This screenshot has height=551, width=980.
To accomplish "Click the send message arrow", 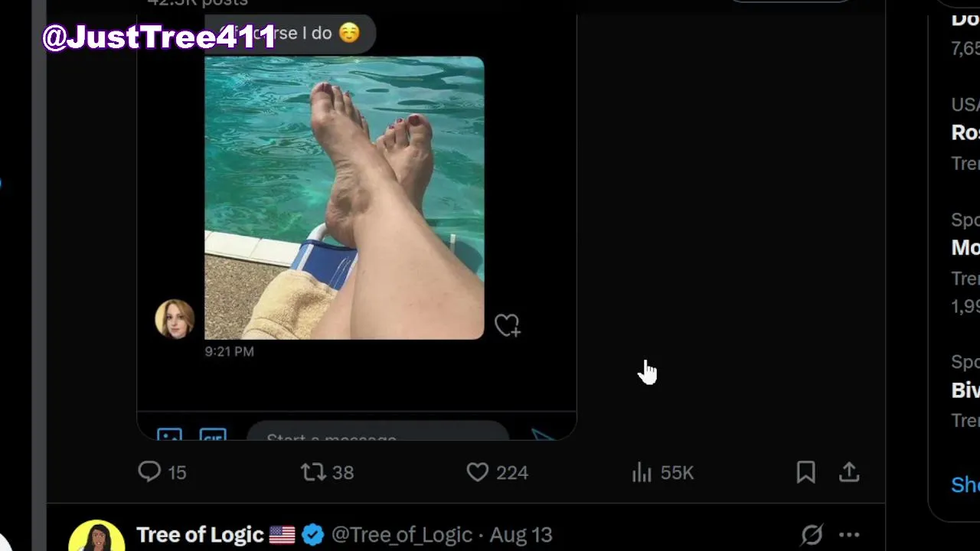I will click(543, 436).
